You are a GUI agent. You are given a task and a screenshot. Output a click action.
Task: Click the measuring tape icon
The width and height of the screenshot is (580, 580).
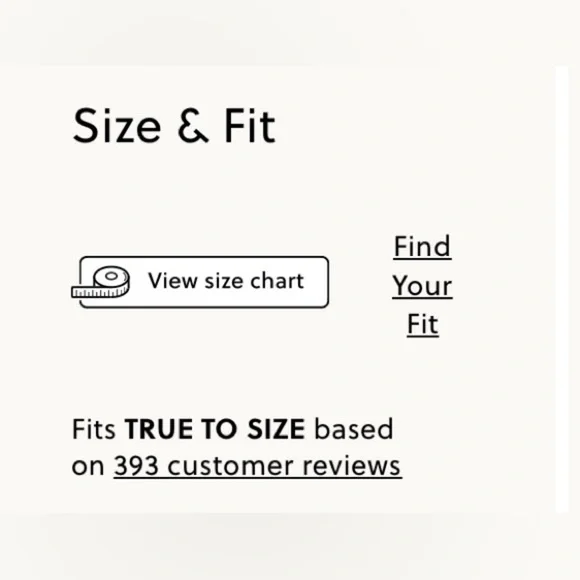tap(101, 282)
